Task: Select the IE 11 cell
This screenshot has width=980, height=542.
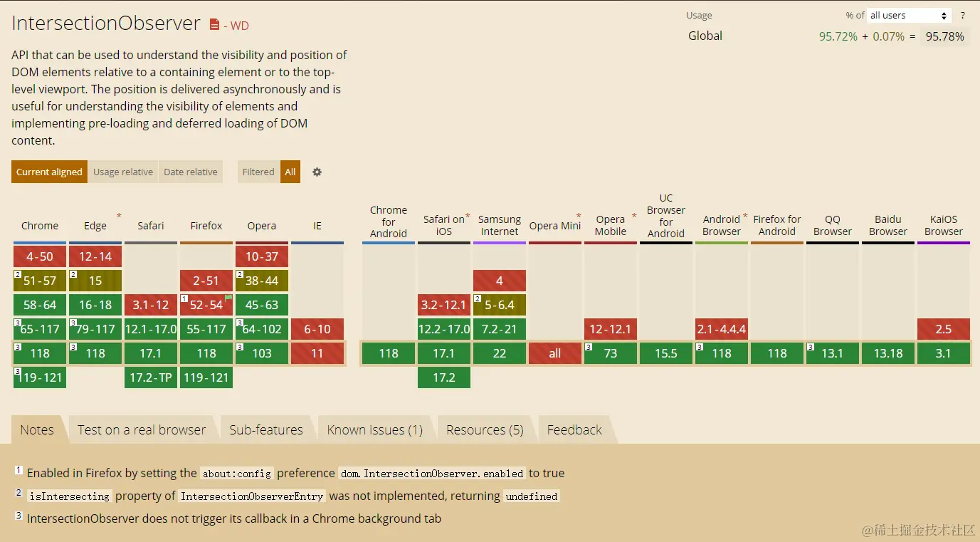Action: coord(317,353)
